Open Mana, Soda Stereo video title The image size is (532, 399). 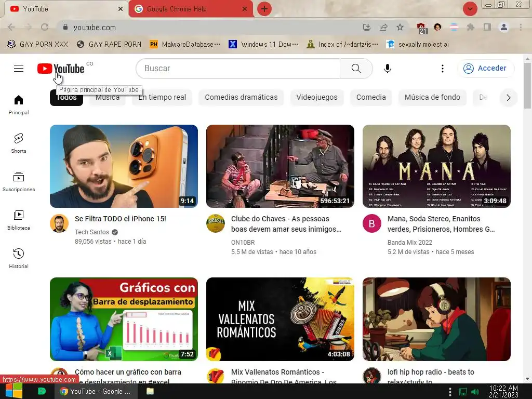(x=441, y=224)
